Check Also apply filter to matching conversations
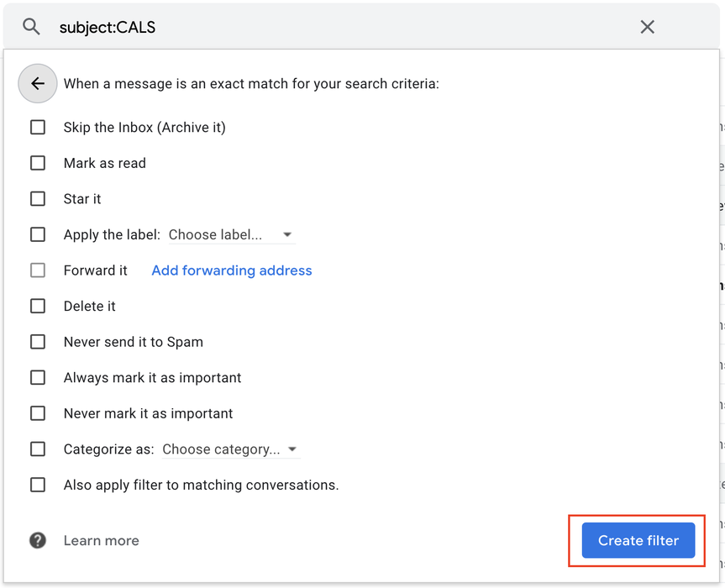725x588 pixels. click(x=38, y=485)
